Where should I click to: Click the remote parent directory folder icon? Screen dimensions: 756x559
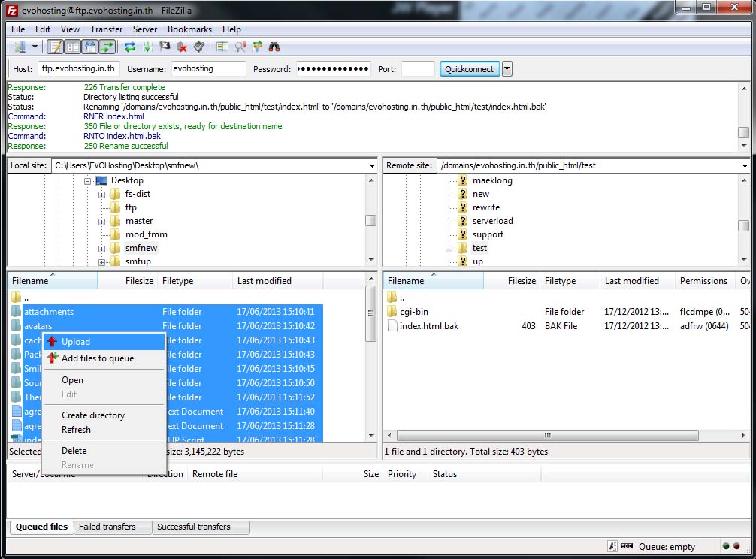click(x=392, y=297)
